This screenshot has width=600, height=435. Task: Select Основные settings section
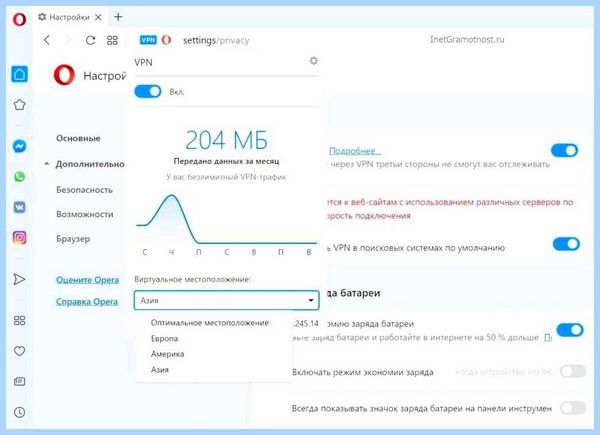click(x=78, y=138)
